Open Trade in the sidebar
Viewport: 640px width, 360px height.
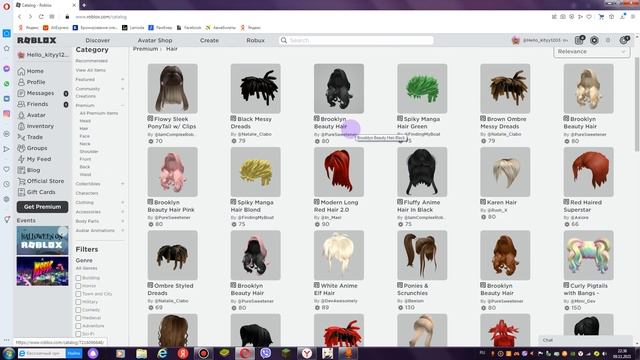tap(30, 137)
